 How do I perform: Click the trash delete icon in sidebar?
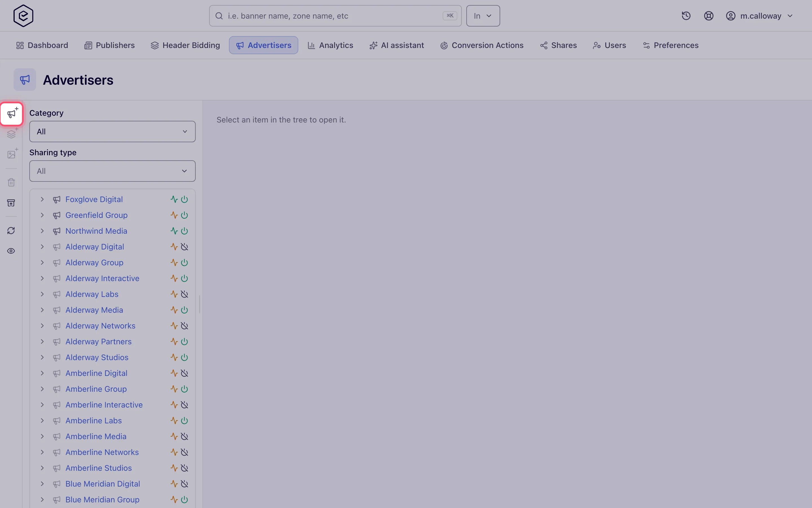pos(11,182)
